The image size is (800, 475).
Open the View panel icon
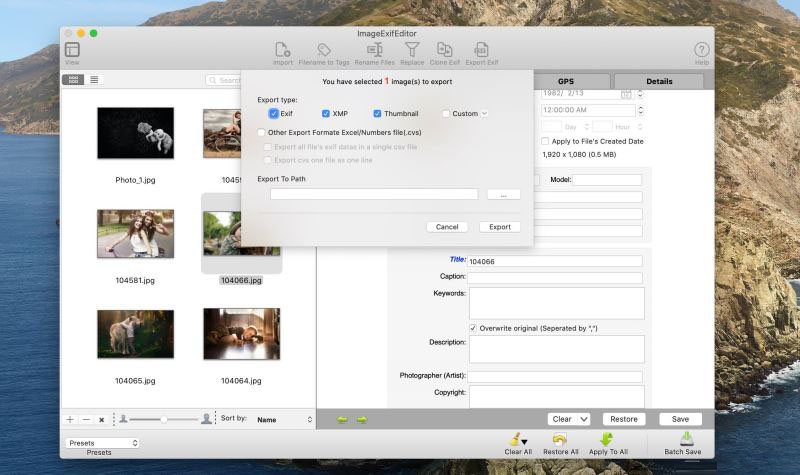point(72,50)
